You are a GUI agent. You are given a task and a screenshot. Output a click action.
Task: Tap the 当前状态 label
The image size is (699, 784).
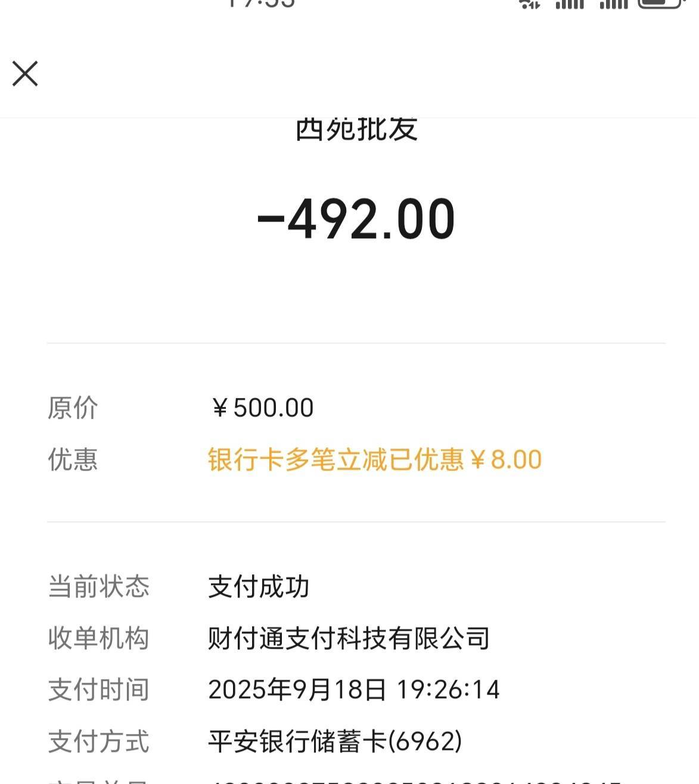point(98,587)
